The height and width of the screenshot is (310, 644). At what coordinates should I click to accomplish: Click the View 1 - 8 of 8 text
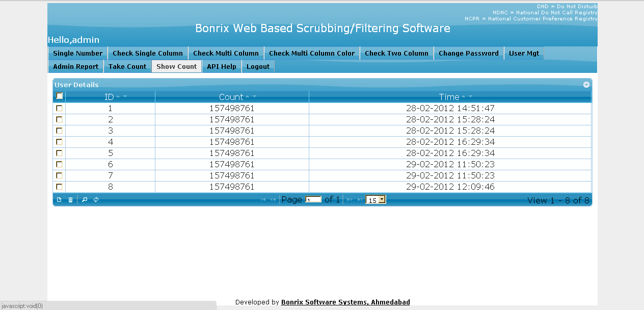pyautogui.click(x=558, y=200)
